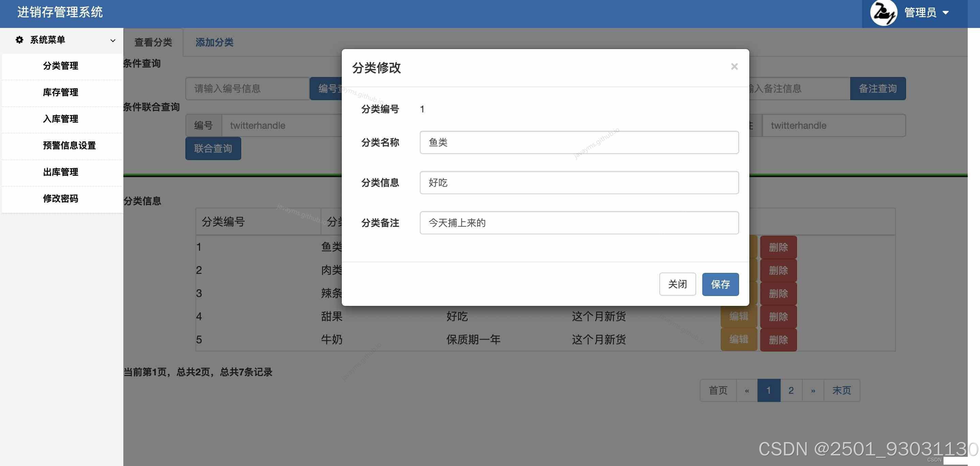This screenshot has width=980, height=466.
Task: Open 入库管理 in the sidebar
Action: click(x=61, y=119)
